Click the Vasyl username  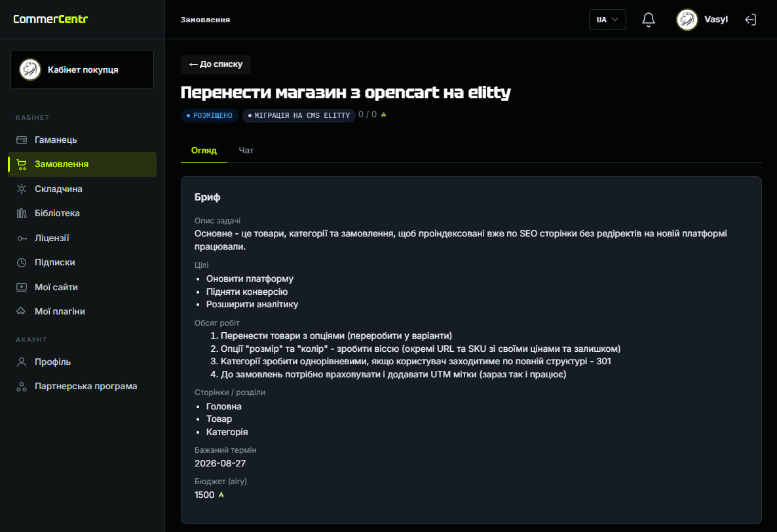click(x=715, y=19)
